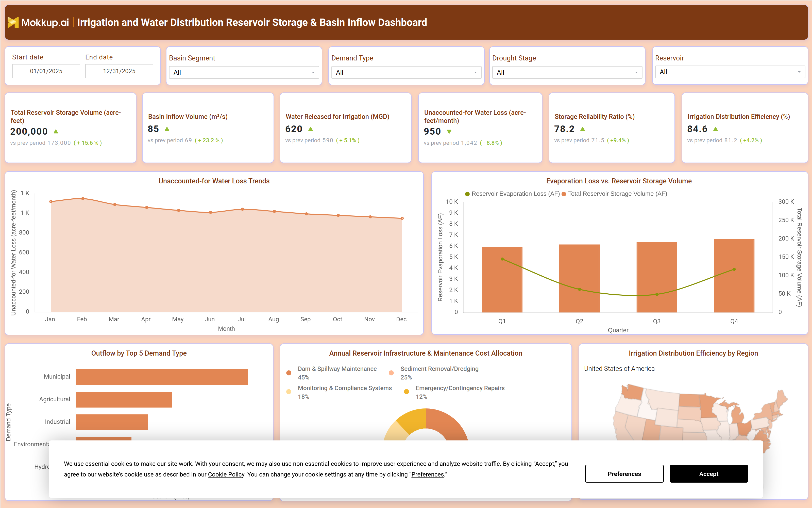Click Storage Reliability Ratio card title
Screen dimensions: 812x508
click(594, 117)
